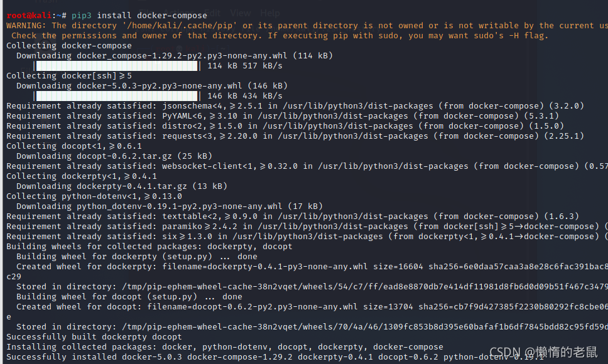Click the docker_compose download progress bar

tap(117, 66)
